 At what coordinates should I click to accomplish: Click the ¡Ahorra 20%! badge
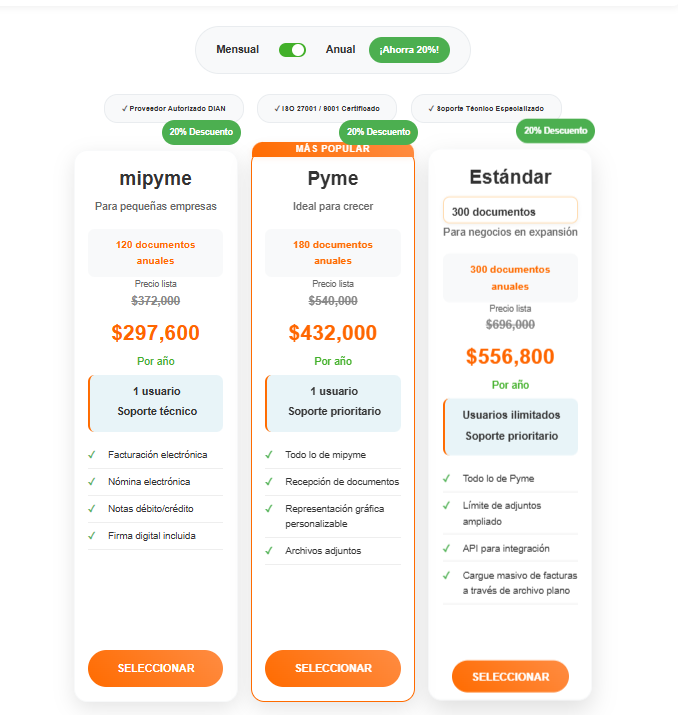tap(409, 50)
